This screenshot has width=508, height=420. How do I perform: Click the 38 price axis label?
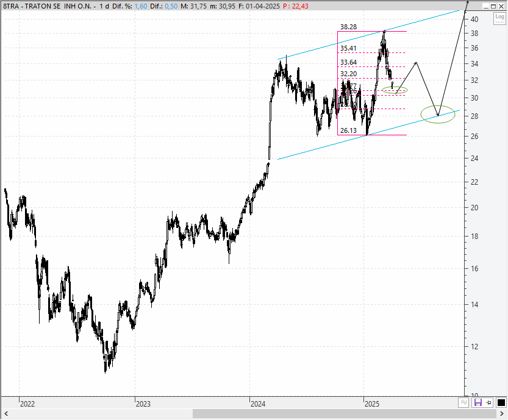(x=474, y=34)
